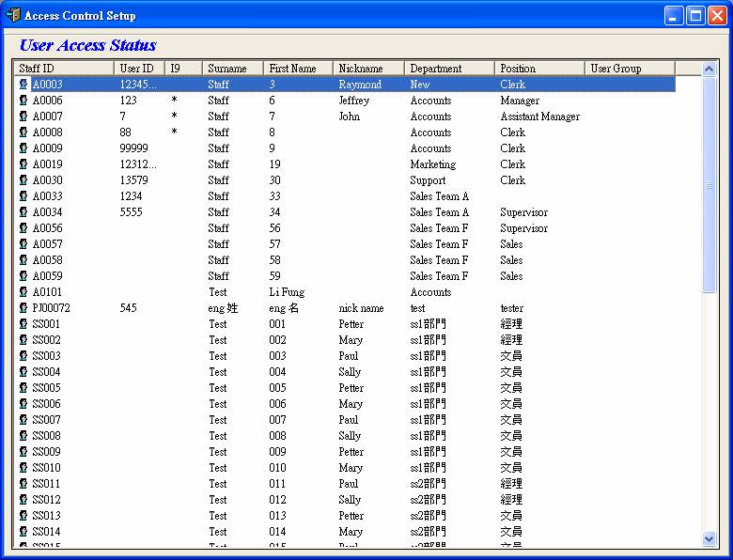Click the tester position cell
The width and height of the screenshot is (733, 560).
(x=511, y=307)
